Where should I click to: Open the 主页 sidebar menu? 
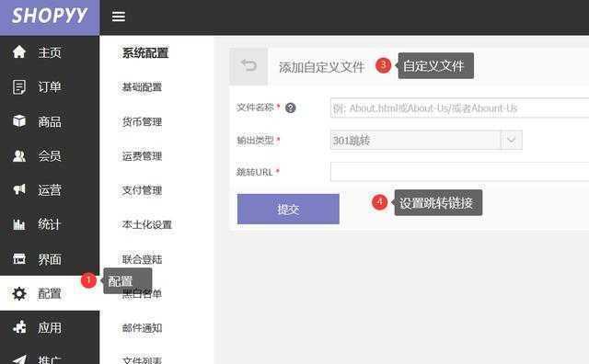point(50,52)
